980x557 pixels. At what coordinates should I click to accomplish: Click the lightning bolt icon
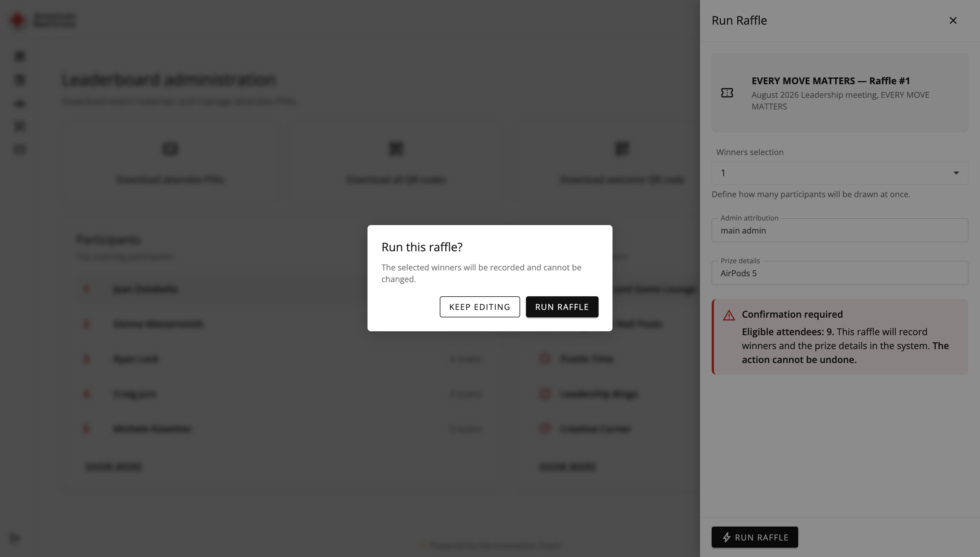tap(727, 537)
